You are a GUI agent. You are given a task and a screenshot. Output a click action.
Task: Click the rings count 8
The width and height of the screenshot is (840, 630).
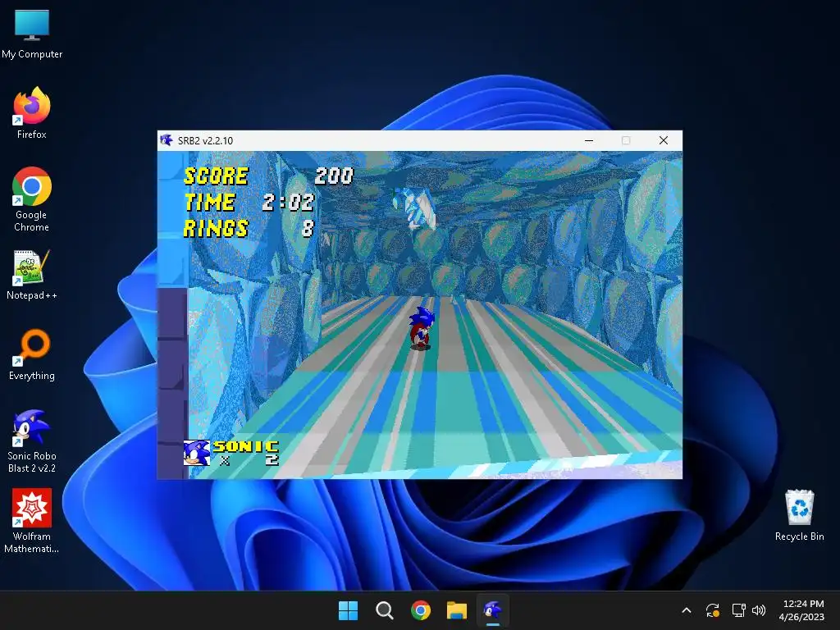coord(308,228)
